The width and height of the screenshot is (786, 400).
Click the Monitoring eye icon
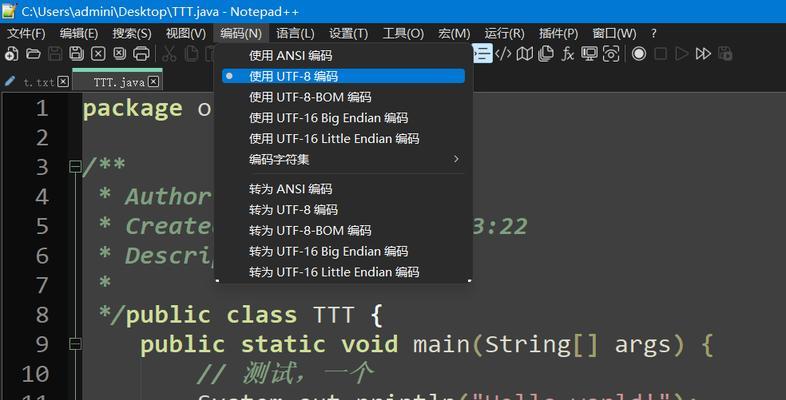pos(611,54)
